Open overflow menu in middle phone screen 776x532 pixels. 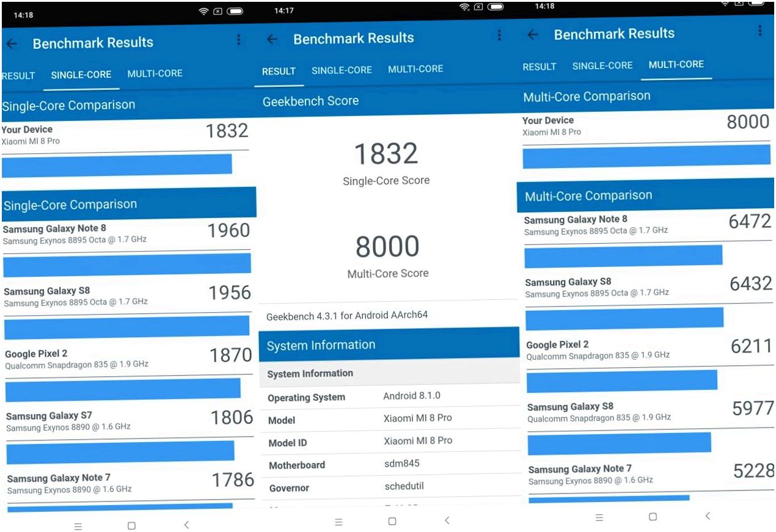[x=499, y=35]
